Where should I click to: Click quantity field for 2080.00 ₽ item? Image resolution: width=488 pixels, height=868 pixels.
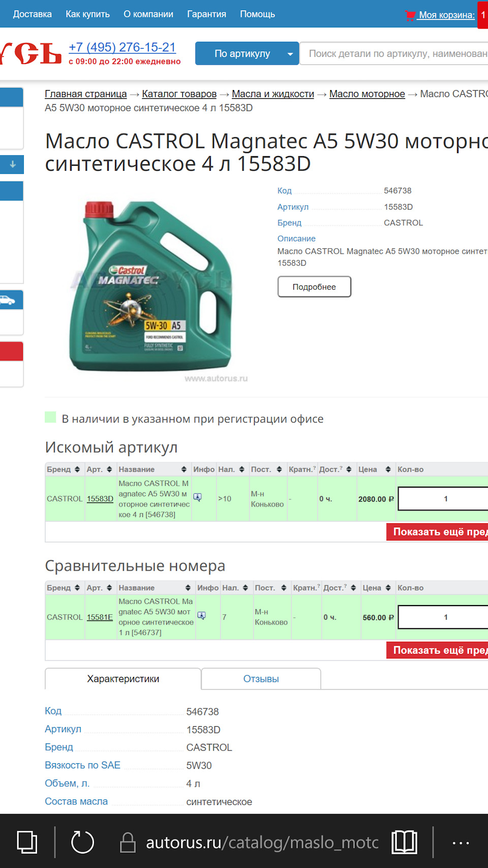pyautogui.click(x=443, y=499)
